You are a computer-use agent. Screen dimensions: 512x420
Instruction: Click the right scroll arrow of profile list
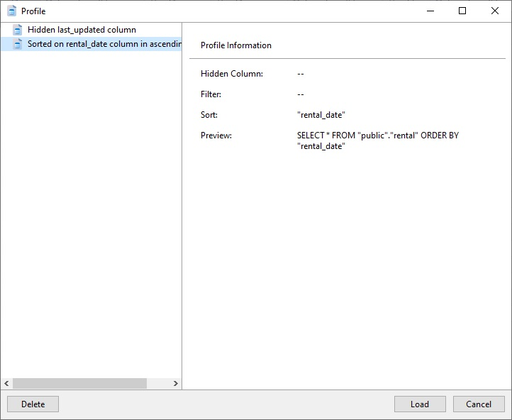point(176,383)
